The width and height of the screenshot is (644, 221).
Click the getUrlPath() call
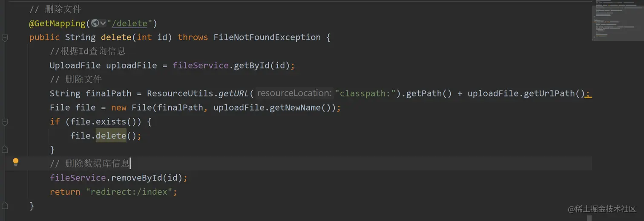tap(555, 93)
